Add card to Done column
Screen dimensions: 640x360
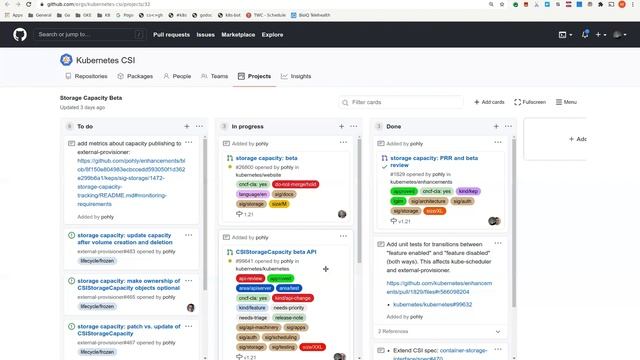pos(496,127)
